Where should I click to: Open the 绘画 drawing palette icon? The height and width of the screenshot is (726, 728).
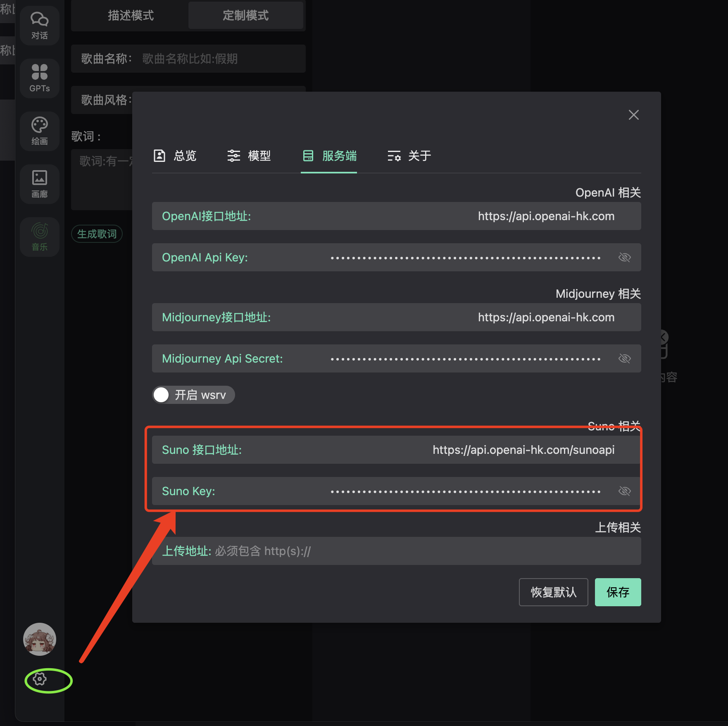tap(40, 131)
